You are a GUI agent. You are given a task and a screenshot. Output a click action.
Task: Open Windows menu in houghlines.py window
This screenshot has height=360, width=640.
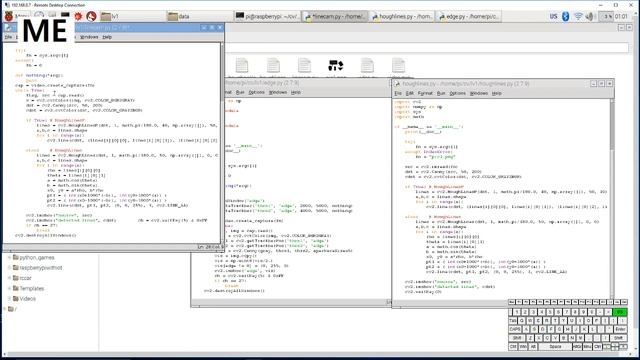pos(478,93)
